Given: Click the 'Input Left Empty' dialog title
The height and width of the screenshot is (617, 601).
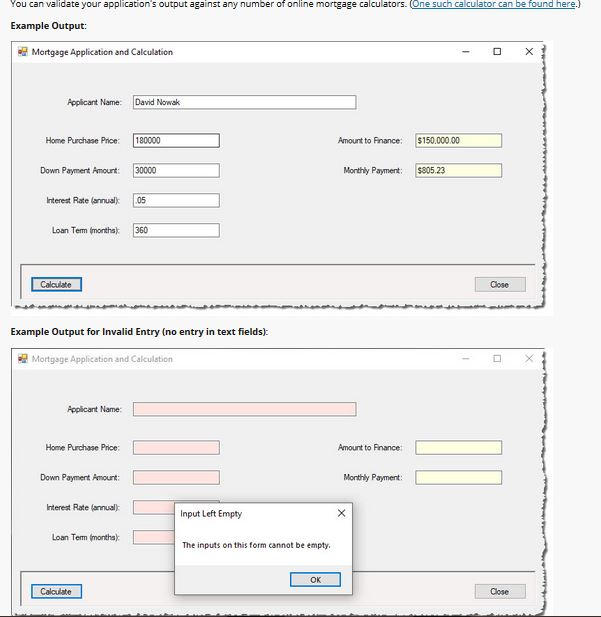Looking at the screenshot, I should click(211, 514).
